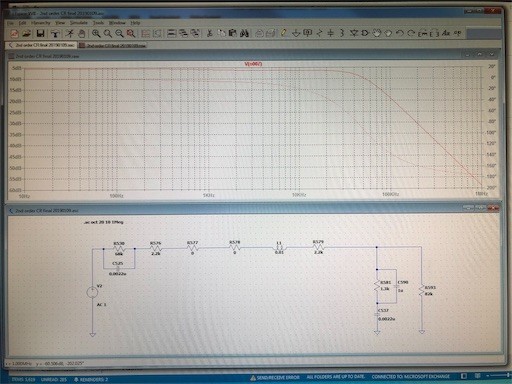Screen dimensions: 512x384
Task: Select the Inductor placement tool
Action: click(x=342, y=33)
